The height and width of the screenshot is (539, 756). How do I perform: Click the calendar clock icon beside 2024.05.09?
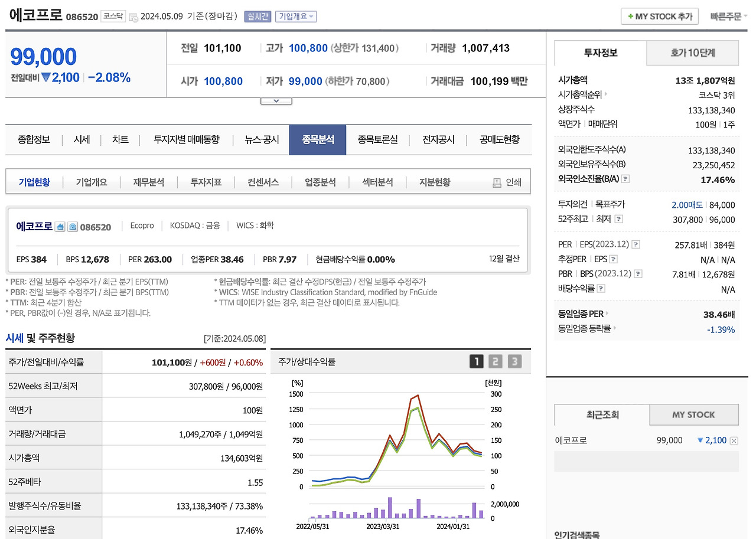[133, 17]
